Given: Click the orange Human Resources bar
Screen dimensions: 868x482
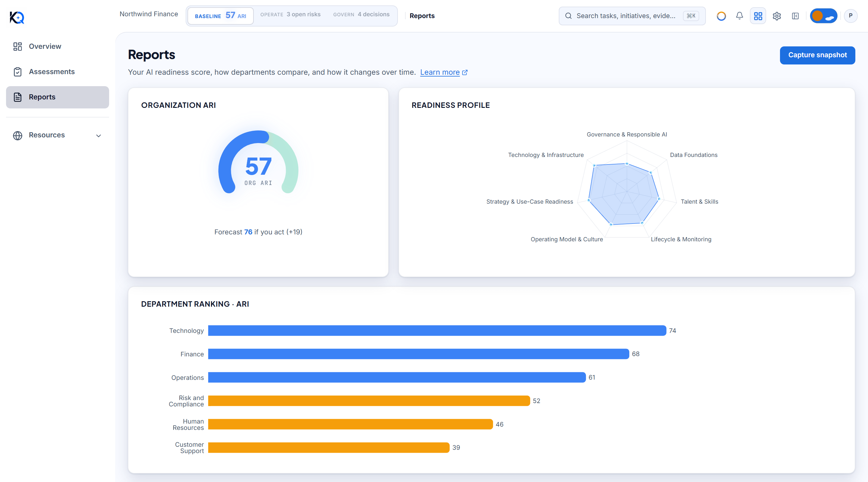Looking at the screenshot, I should [x=350, y=424].
